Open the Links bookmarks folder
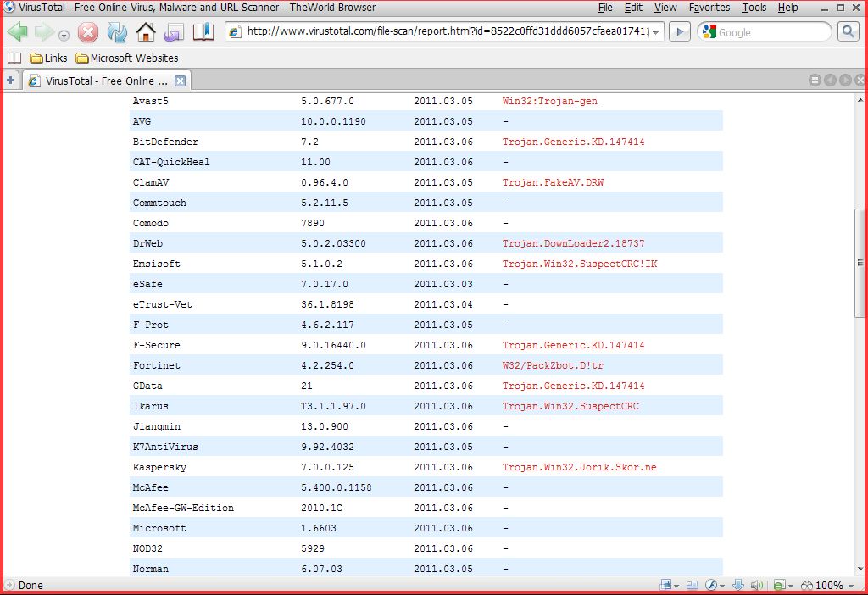The height and width of the screenshot is (595, 868). (x=48, y=58)
